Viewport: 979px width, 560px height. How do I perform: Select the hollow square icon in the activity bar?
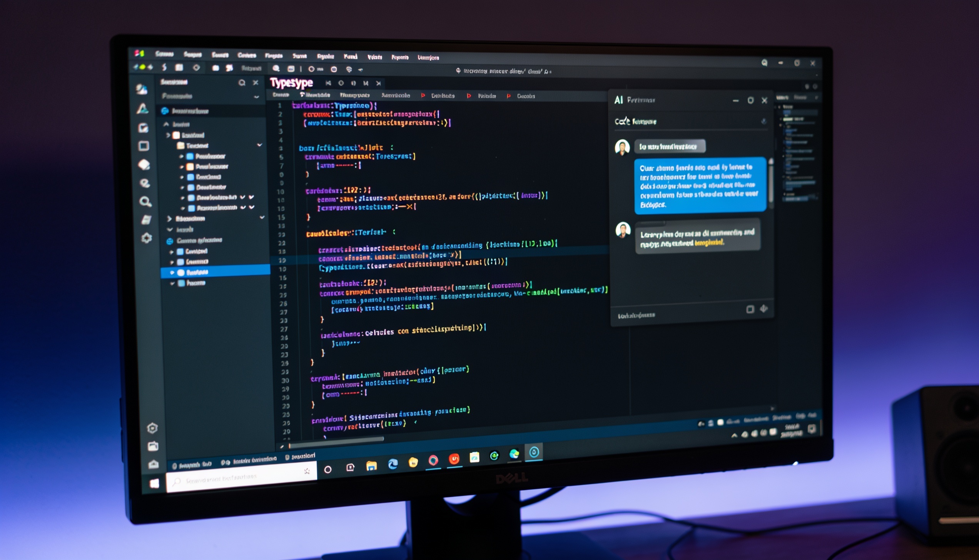click(x=144, y=146)
